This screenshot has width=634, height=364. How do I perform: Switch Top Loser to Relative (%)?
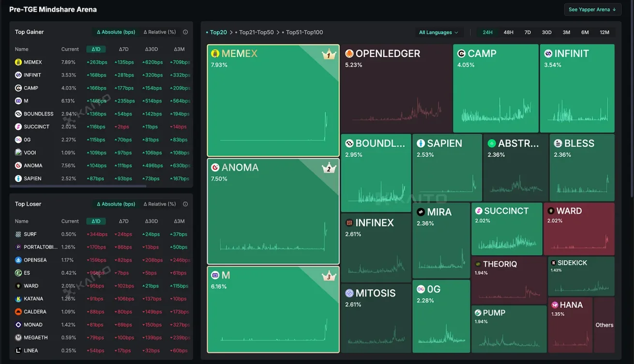coord(159,204)
